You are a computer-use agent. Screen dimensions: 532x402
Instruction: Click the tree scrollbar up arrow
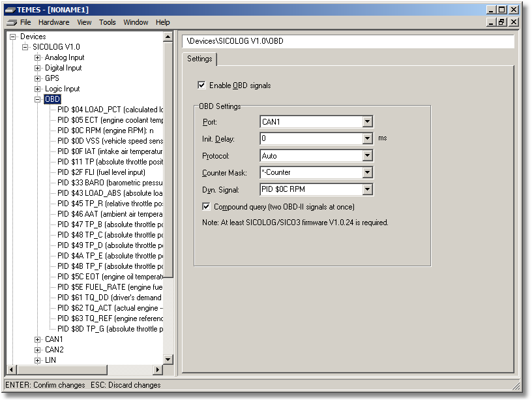coord(168,37)
